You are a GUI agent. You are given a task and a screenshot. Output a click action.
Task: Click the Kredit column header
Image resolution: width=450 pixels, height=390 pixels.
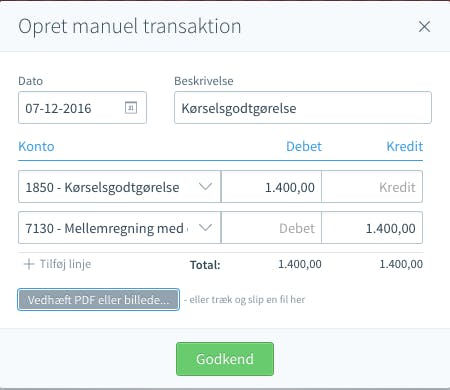tap(405, 146)
